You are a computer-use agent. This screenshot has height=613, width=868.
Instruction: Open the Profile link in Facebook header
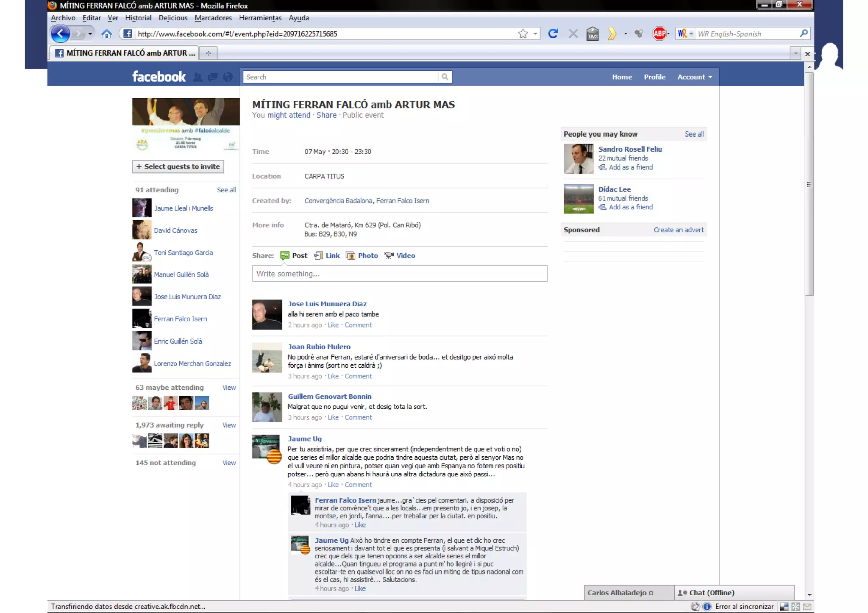[654, 77]
